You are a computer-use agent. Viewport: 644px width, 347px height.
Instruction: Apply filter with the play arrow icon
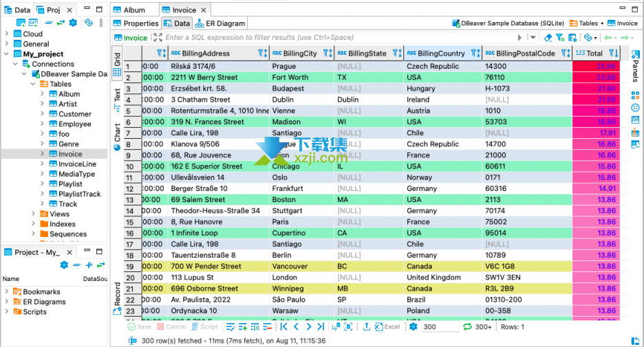point(519,37)
